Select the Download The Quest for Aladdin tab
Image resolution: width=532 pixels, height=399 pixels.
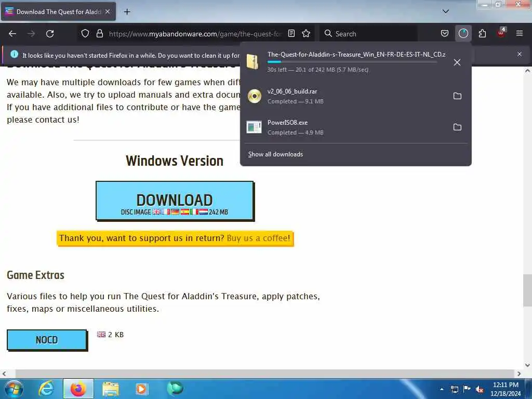[x=58, y=11]
